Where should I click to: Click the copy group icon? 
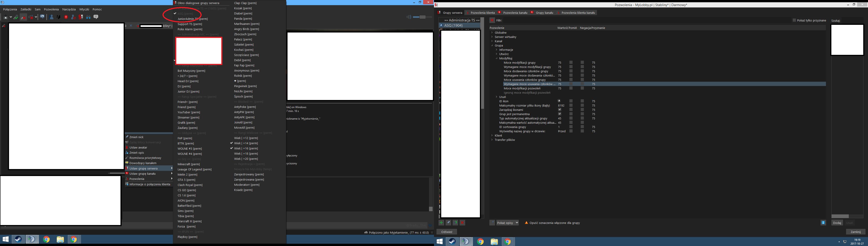pos(455,223)
